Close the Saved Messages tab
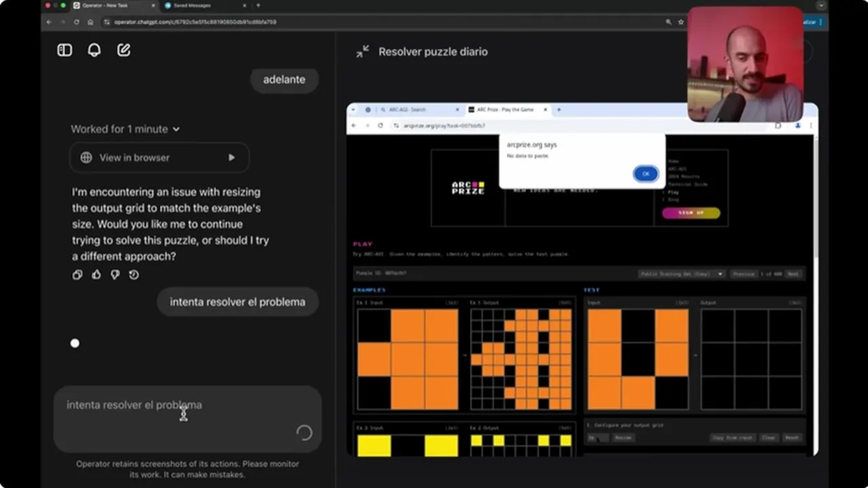Viewport: 868px width, 488px height. [243, 5]
